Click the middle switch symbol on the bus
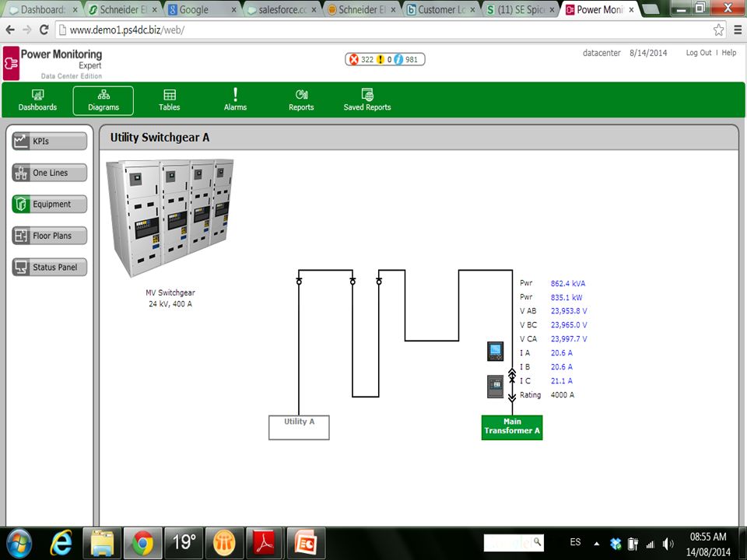 point(352,281)
